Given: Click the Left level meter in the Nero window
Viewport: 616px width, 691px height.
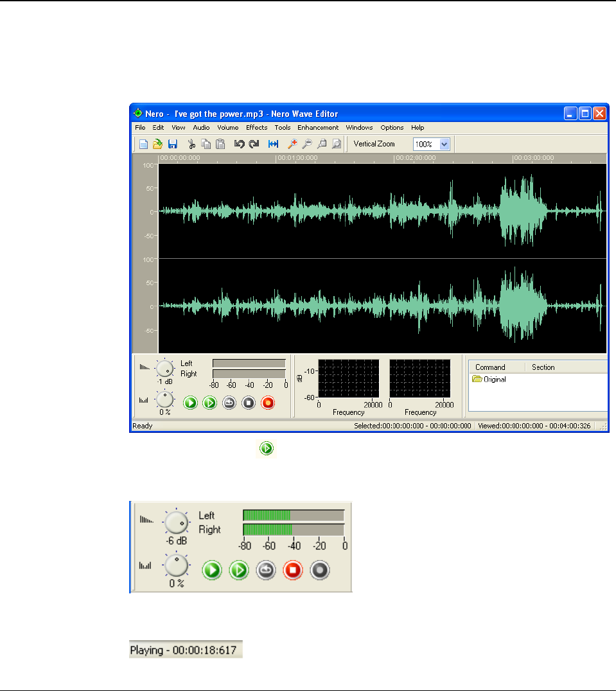Looking at the screenshot, I should [249, 363].
